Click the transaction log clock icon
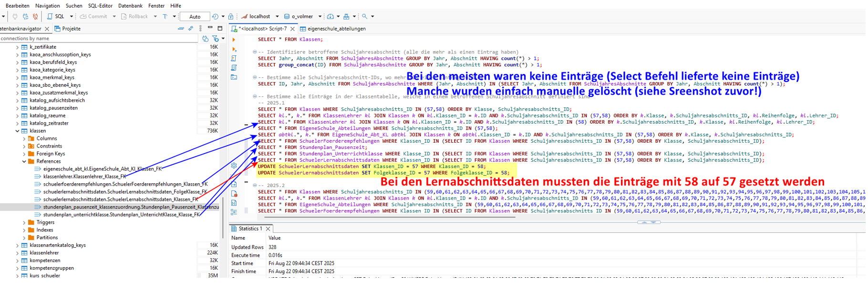This screenshot has height=283, width=868. pyautogui.click(x=215, y=16)
